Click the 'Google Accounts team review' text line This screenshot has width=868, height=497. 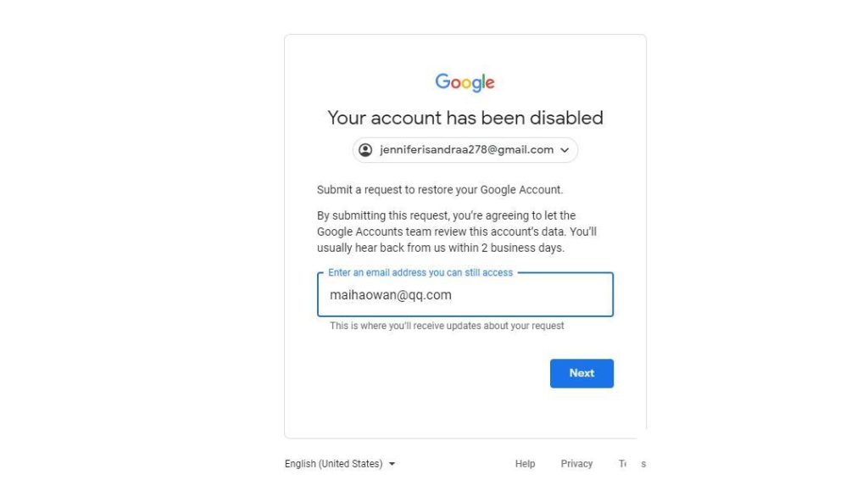click(457, 232)
